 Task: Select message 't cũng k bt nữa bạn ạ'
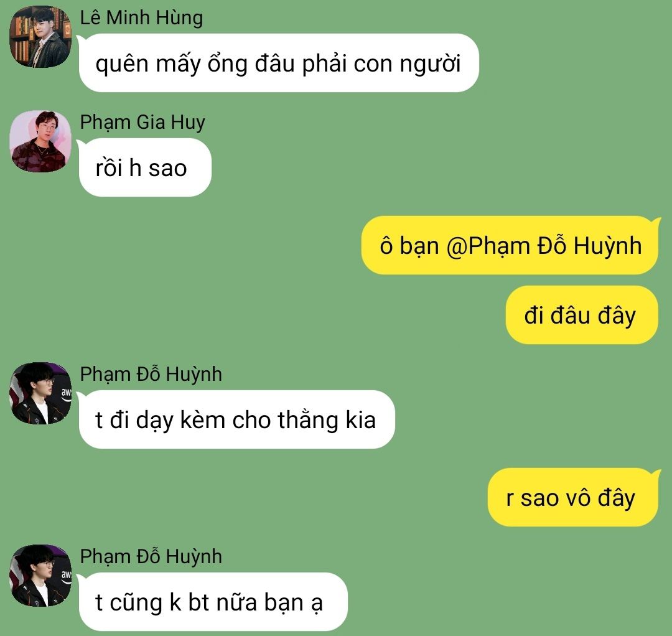[213, 602]
